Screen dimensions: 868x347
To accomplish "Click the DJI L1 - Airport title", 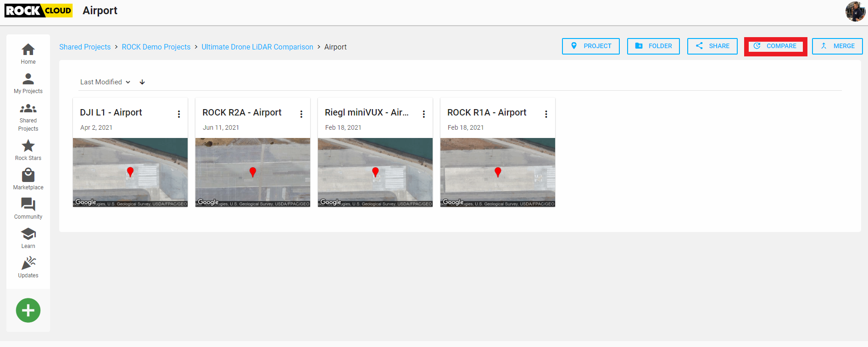I will pos(111,112).
